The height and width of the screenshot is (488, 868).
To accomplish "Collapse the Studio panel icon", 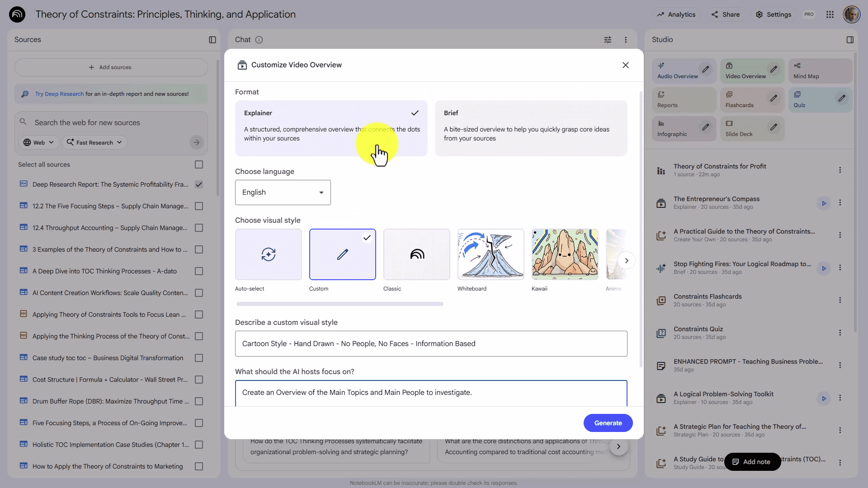I will coord(850,40).
